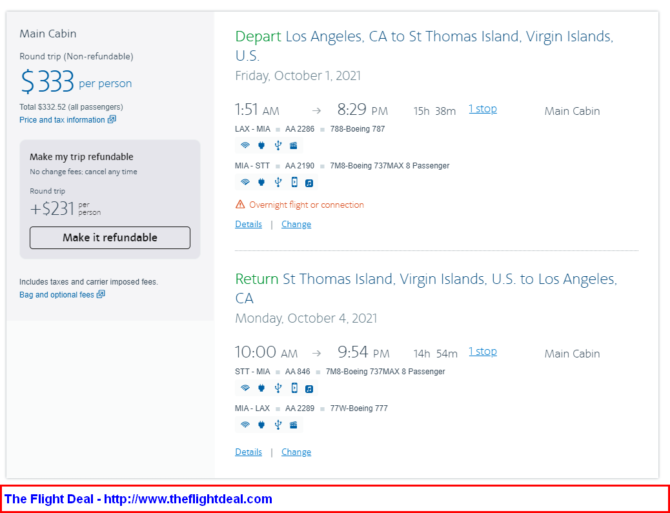This screenshot has height=513, width=670.
Task: Click the USB icon under MIA - STT
Action: (x=278, y=182)
